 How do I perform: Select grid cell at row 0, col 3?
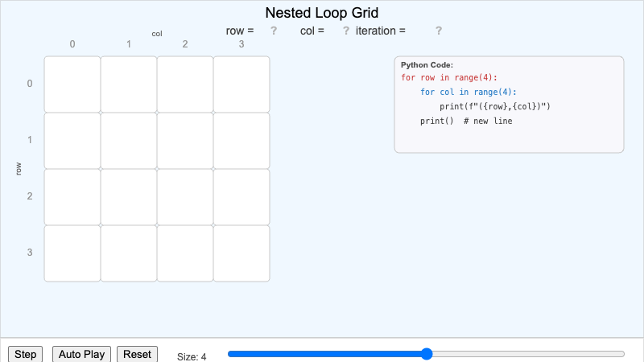click(x=242, y=84)
